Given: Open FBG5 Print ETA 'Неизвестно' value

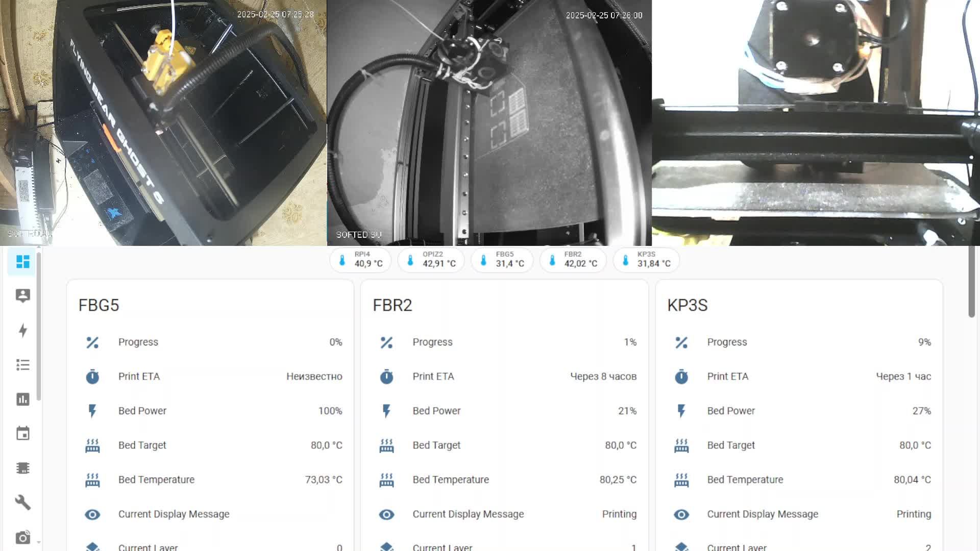Looking at the screenshot, I should coord(314,377).
